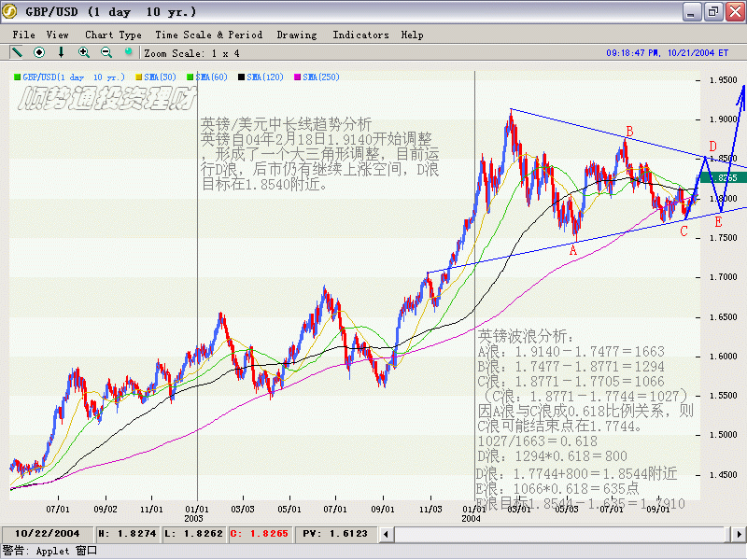The image size is (747, 560).
Task: Select the down arrow marker tool
Action: point(62,53)
